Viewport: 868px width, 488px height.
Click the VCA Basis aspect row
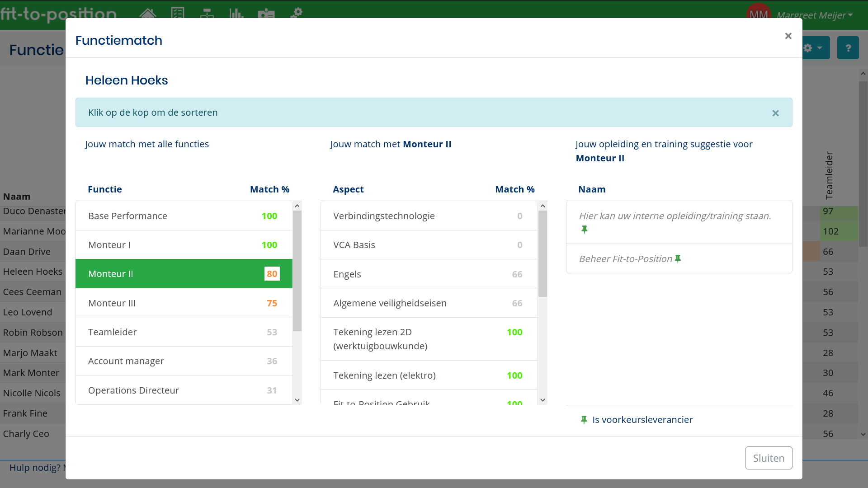pyautogui.click(x=429, y=245)
